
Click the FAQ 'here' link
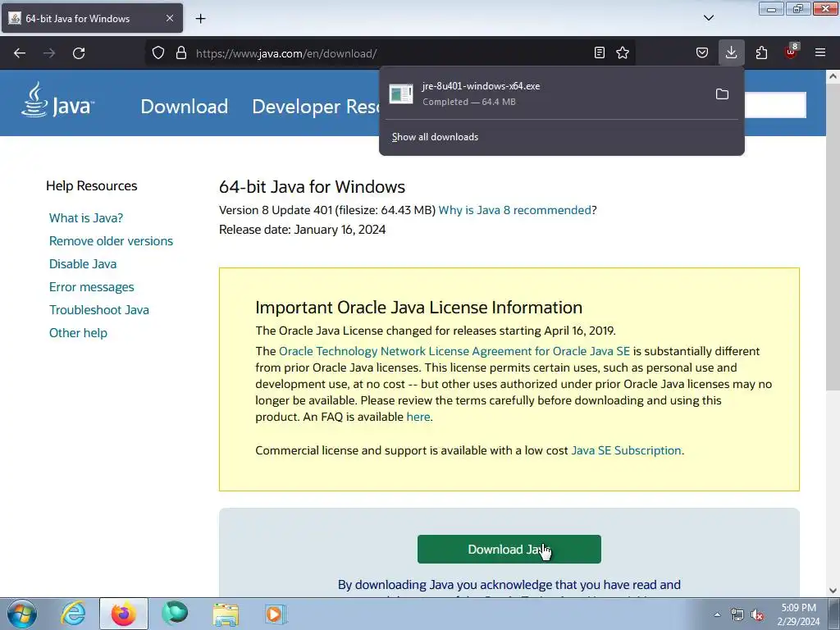[x=418, y=417]
